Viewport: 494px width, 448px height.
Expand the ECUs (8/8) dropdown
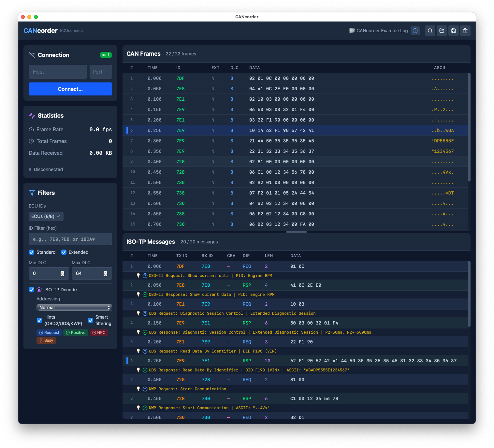coord(46,216)
